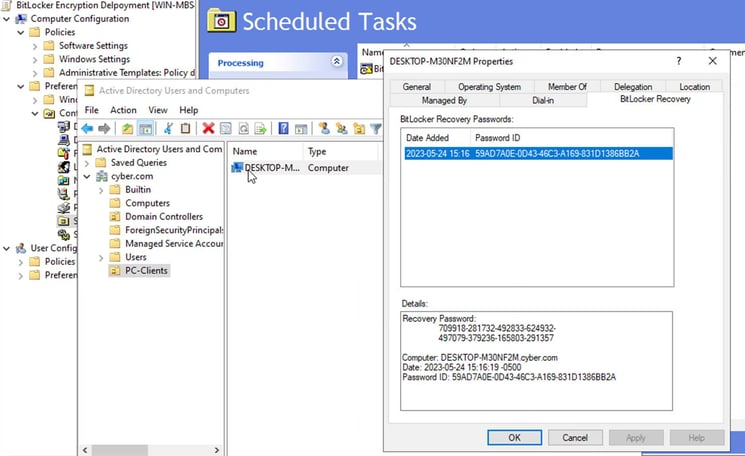
Task: Click the Type column header in ADUC list
Action: tap(341, 152)
